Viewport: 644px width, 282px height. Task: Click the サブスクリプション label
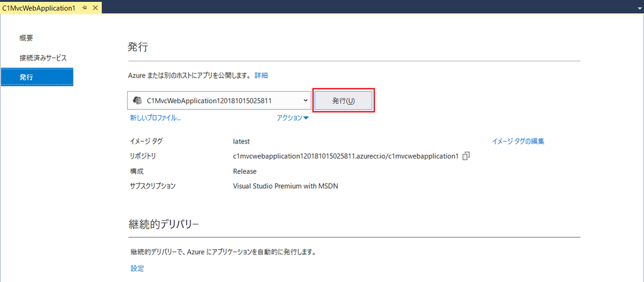click(x=152, y=186)
